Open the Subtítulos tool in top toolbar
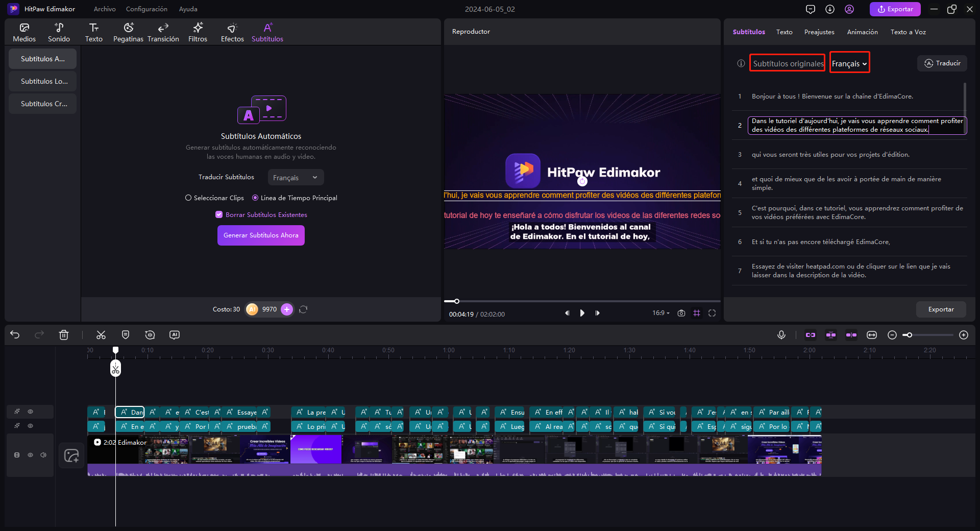This screenshot has width=980, height=531. coord(267,32)
